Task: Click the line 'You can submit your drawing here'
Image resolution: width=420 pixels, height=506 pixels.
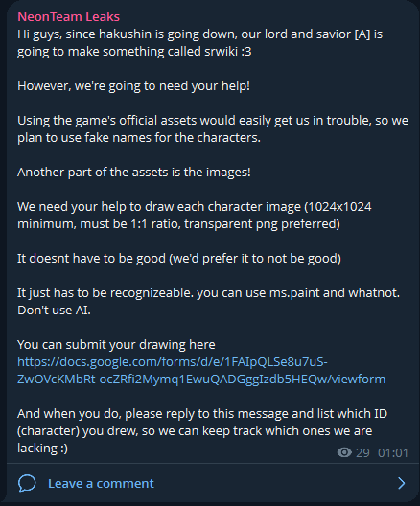Action: [x=116, y=345]
